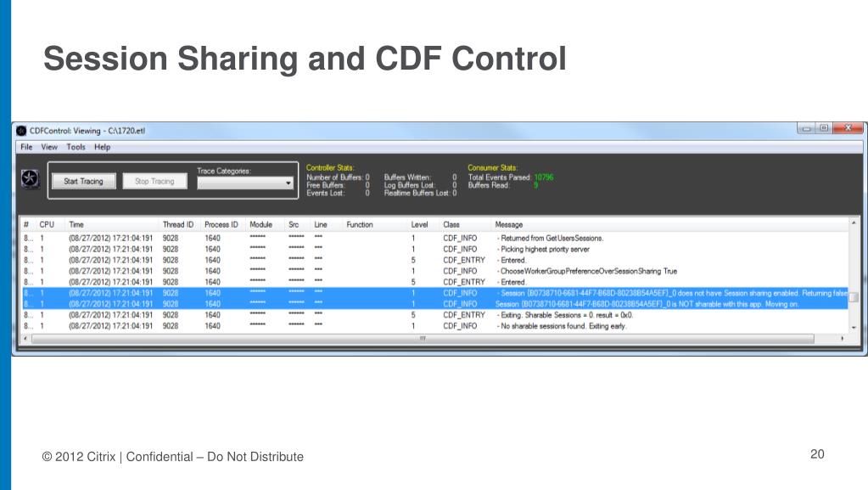Screen dimensions: 868x490
Task: Sort by the Level column header
Action: coord(420,224)
